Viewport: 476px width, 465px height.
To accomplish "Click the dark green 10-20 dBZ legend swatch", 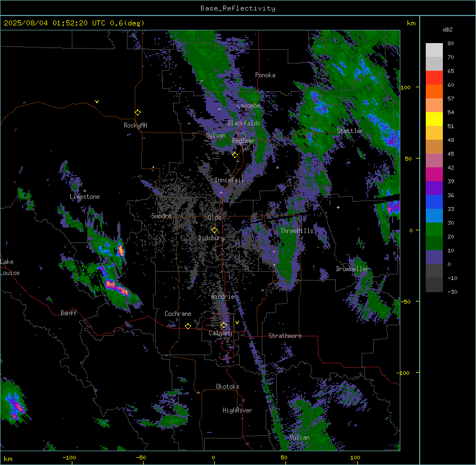I will (434, 244).
